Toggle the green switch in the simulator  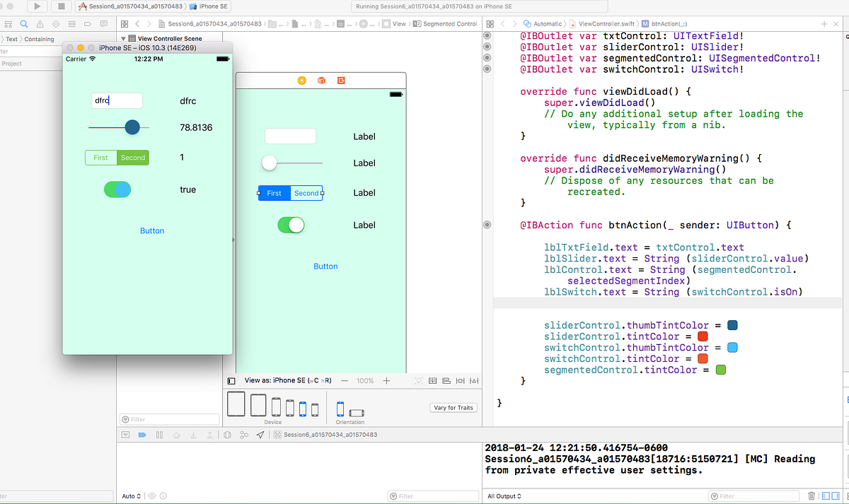coord(117,189)
